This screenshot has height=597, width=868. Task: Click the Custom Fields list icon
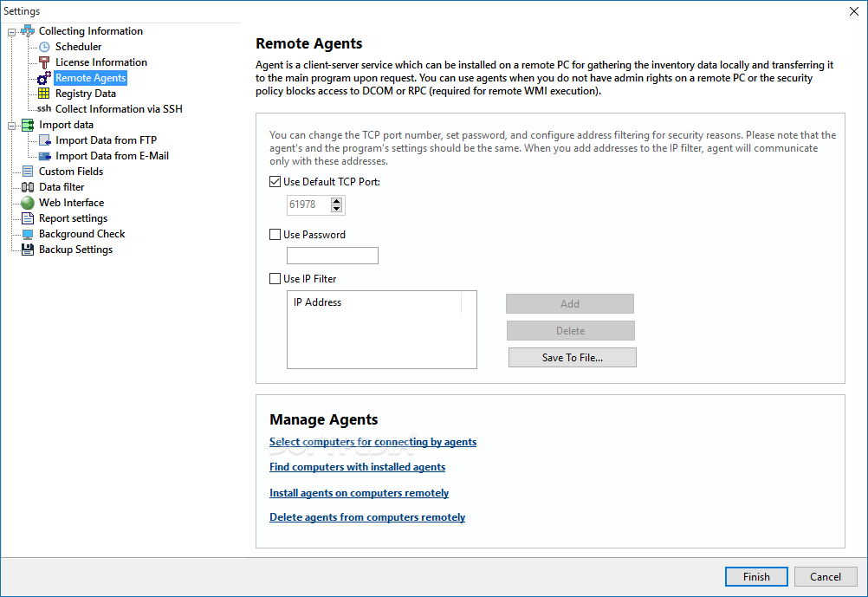tap(28, 171)
